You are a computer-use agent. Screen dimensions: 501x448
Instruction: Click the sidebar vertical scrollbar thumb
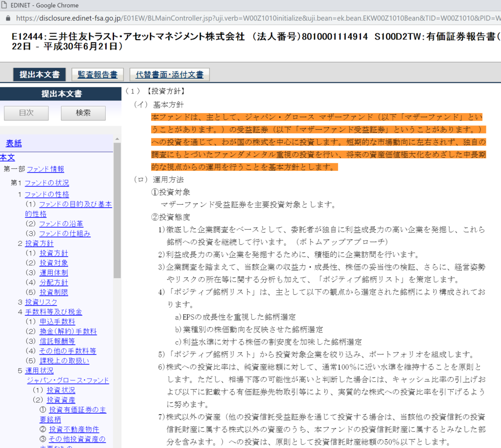click(x=117, y=211)
